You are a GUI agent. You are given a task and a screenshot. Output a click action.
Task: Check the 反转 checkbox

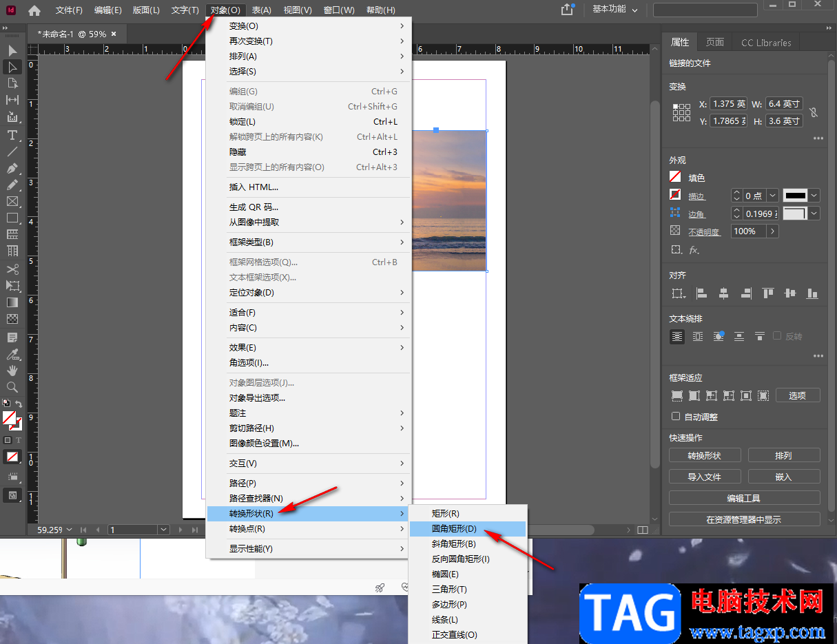[777, 336]
